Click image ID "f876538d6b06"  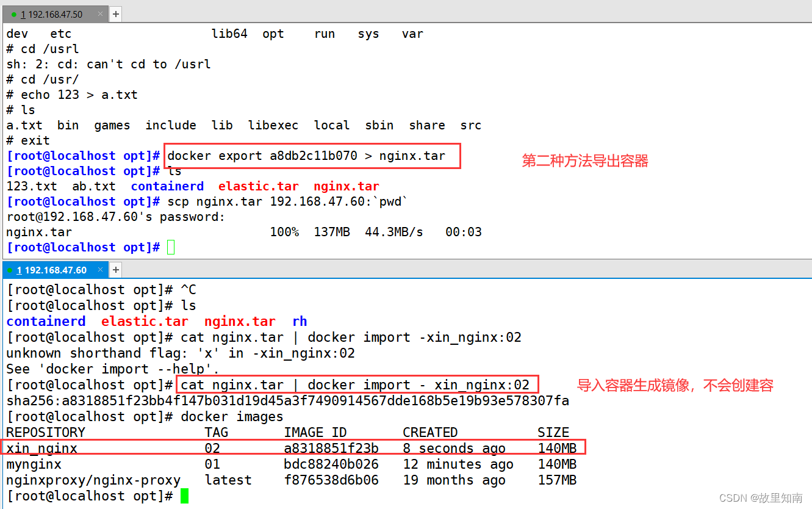click(x=331, y=480)
